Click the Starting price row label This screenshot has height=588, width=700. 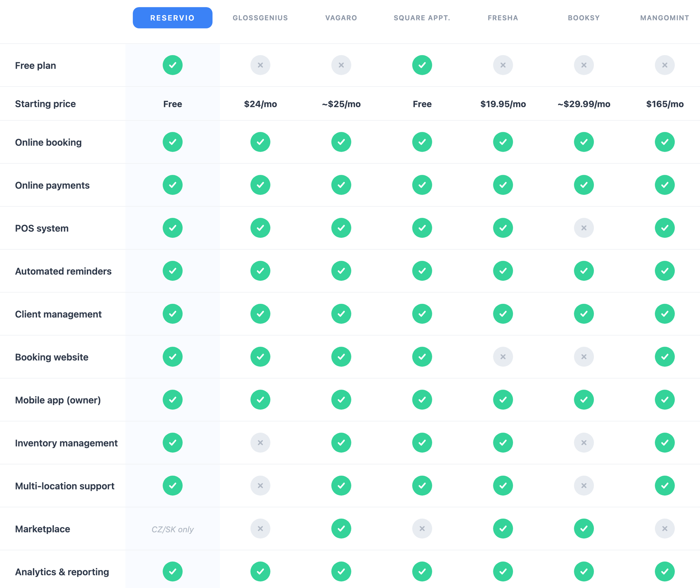coord(45,104)
